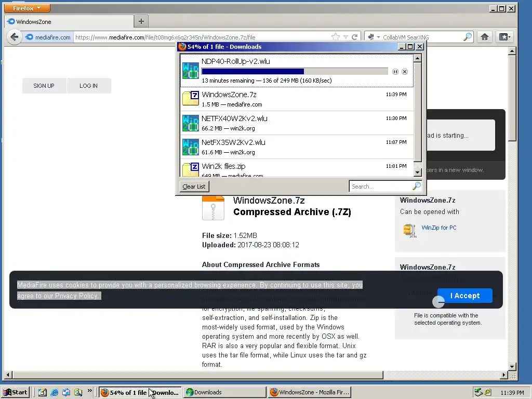Click the 11:39 PM taskbar clock

pyautogui.click(x=512, y=393)
